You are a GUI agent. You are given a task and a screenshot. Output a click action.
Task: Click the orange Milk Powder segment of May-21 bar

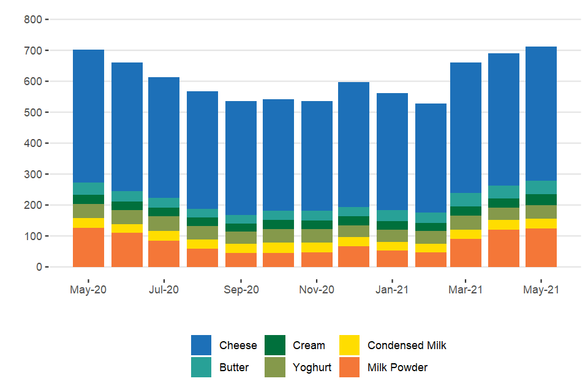coord(541,248)
